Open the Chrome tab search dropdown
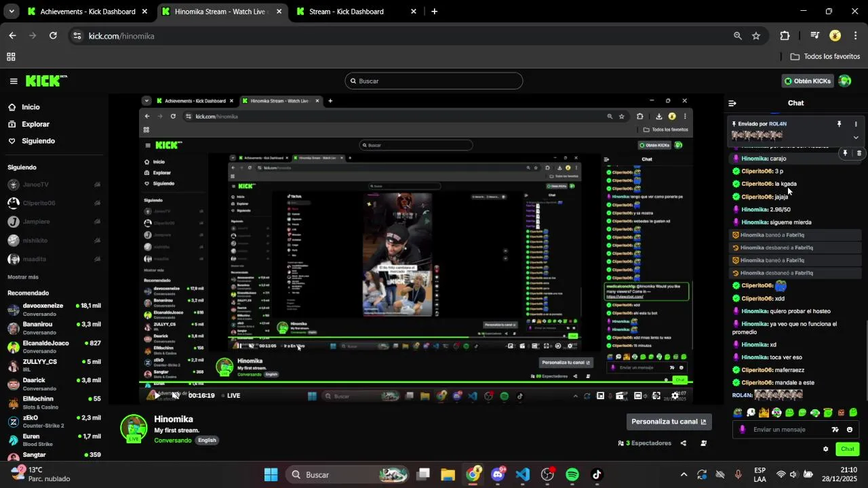868x488 pixels. click(12, 12)
